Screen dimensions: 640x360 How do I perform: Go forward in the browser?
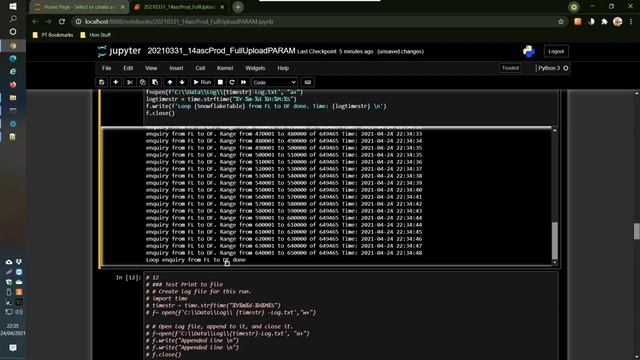click(49, 22)
